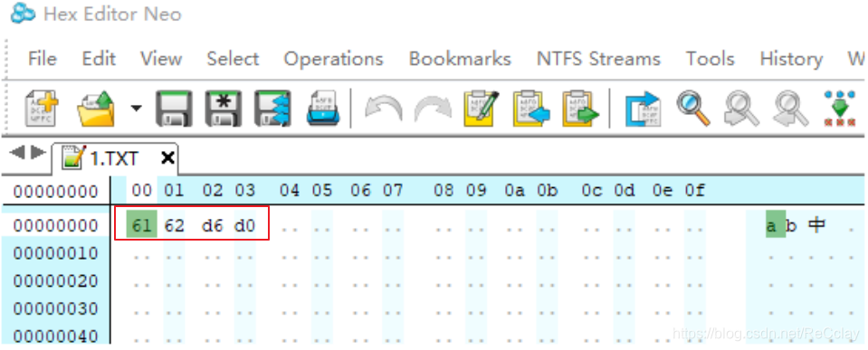Click column header 09
868x350 pixels.
(x=475, y=192)
